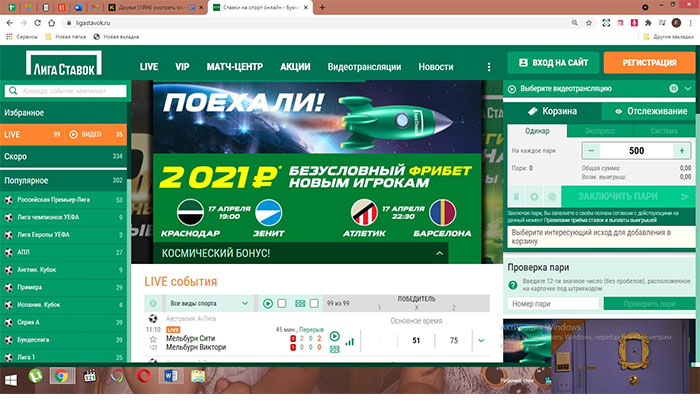The width and height of the screenshot is (700, 402).
Task: Open the ВИДЕО live filter in sidebar
Action: coord(85,134)
